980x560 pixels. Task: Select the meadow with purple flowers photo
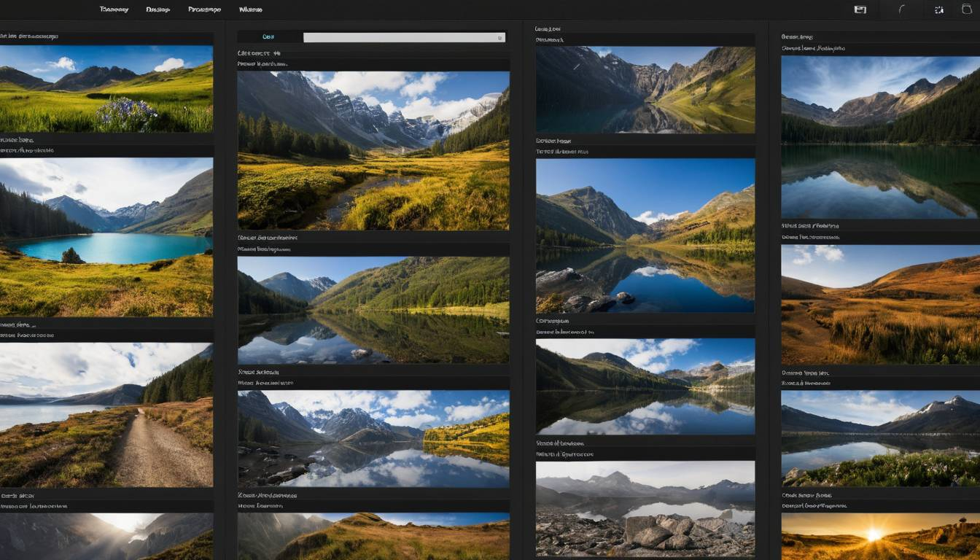tap(106, 89)
